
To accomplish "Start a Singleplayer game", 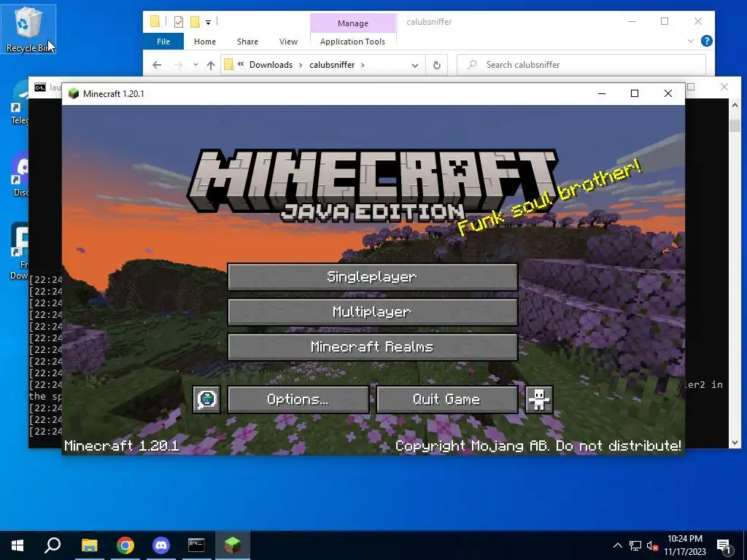I will 373,276.
